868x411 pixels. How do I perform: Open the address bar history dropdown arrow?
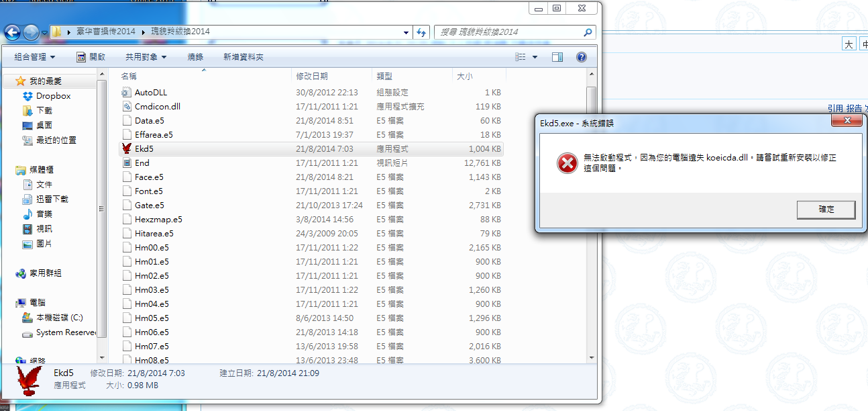[406, 32]
